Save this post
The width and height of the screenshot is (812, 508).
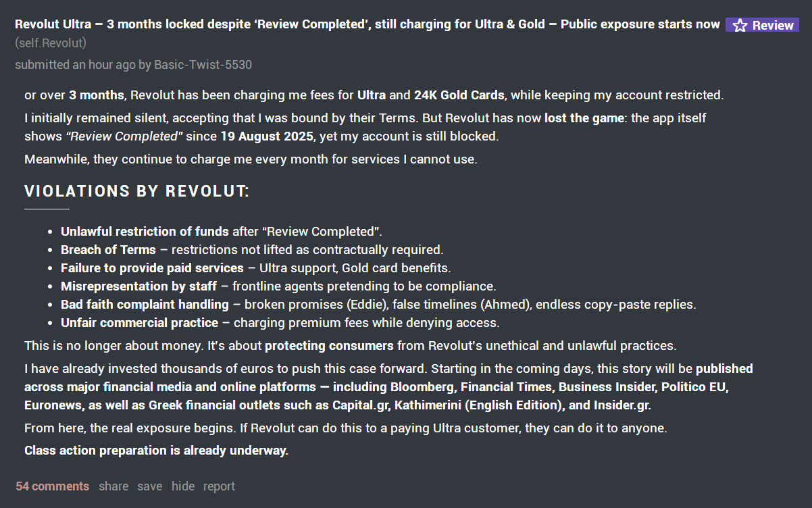(149, 486)
